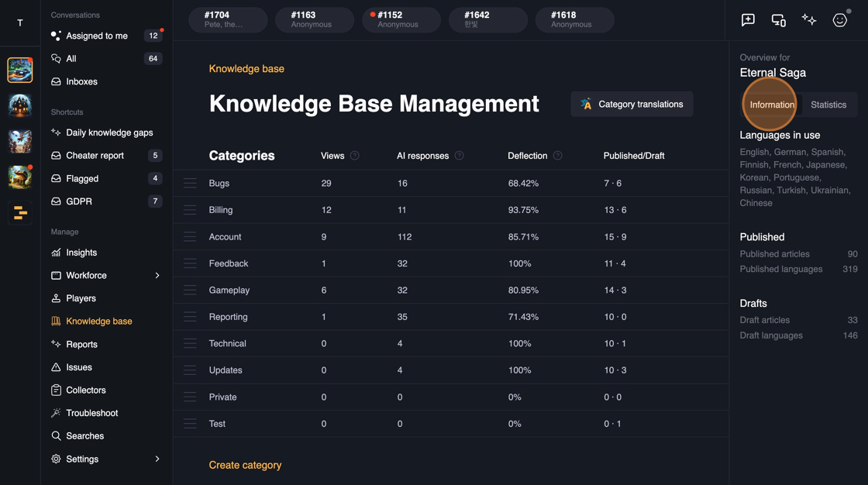
Task: Go to Insights in Manage menu
Action: (81, 253)
